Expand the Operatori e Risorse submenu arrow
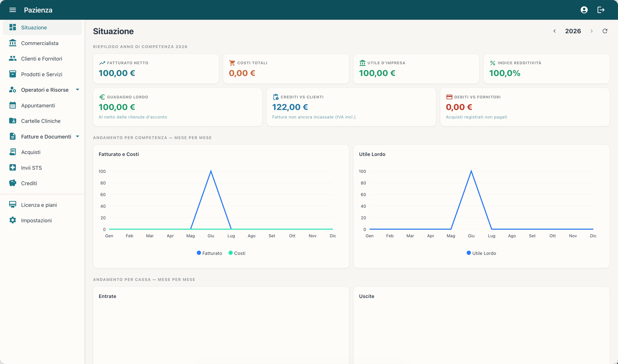Viewport: 618px width, 364px height. (78, 90)
